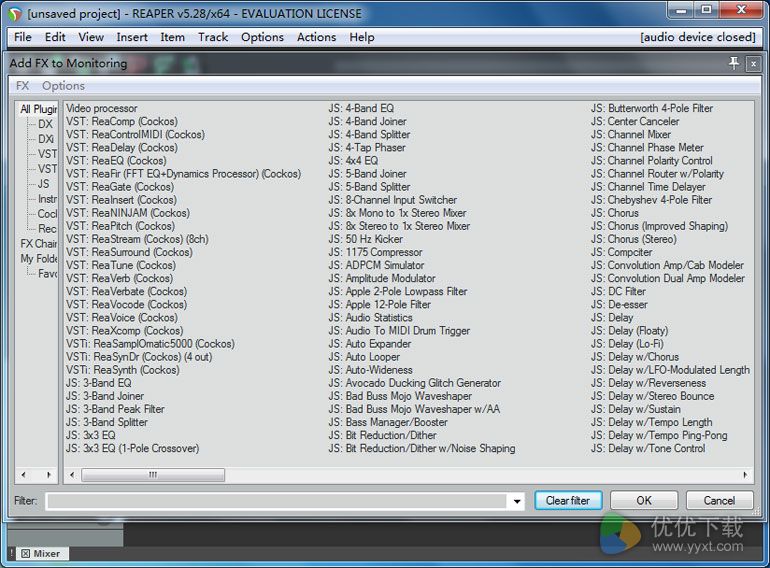Open the Actions menu
Screen dimensions: 770x568
pos(316,37)
